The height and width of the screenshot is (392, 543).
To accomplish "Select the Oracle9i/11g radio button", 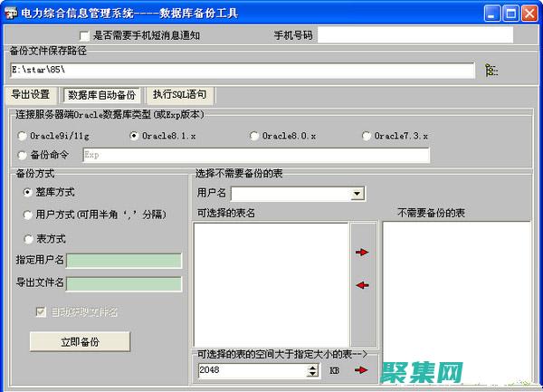I will (22, 136).
